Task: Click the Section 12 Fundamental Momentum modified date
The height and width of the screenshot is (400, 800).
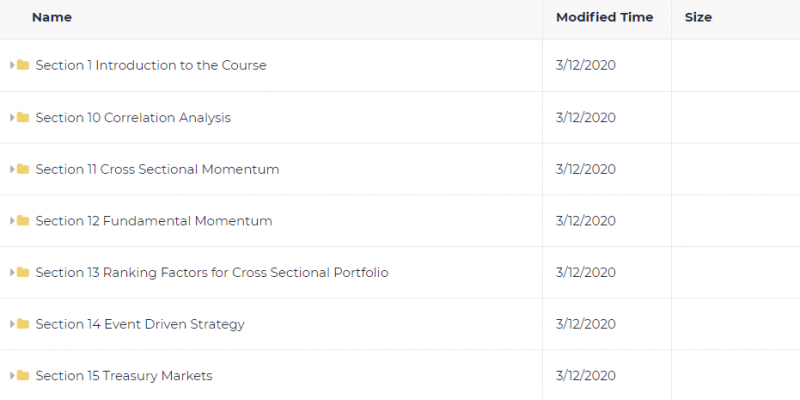Action: coord(586,220)
